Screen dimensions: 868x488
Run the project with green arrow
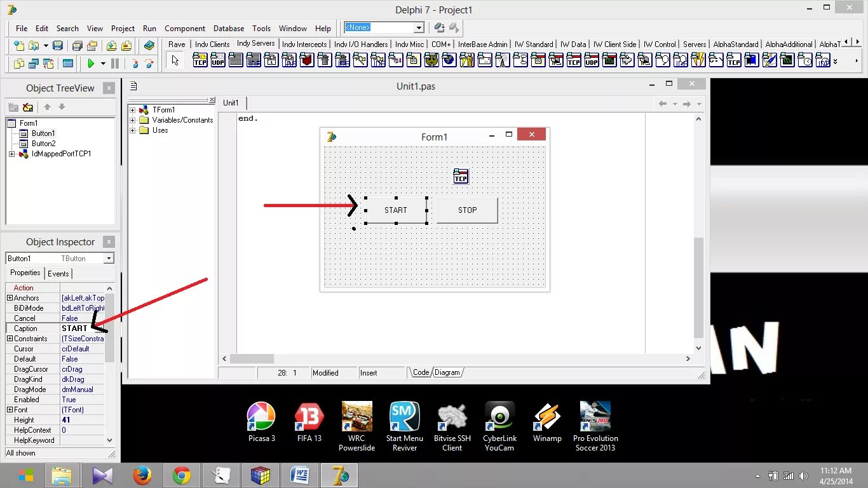point(91,64)
